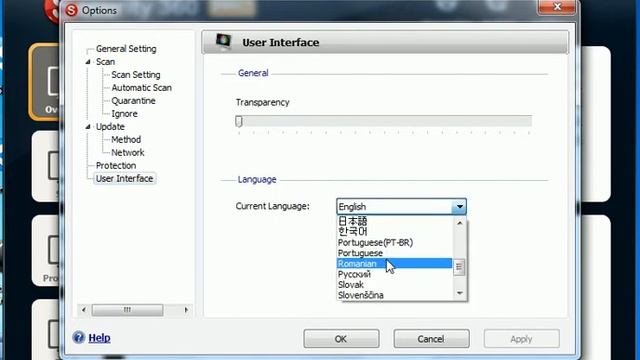Click the Help link
Image resolution: width=640 pixels, height=360 pixels.
click(x=99, y=338)
